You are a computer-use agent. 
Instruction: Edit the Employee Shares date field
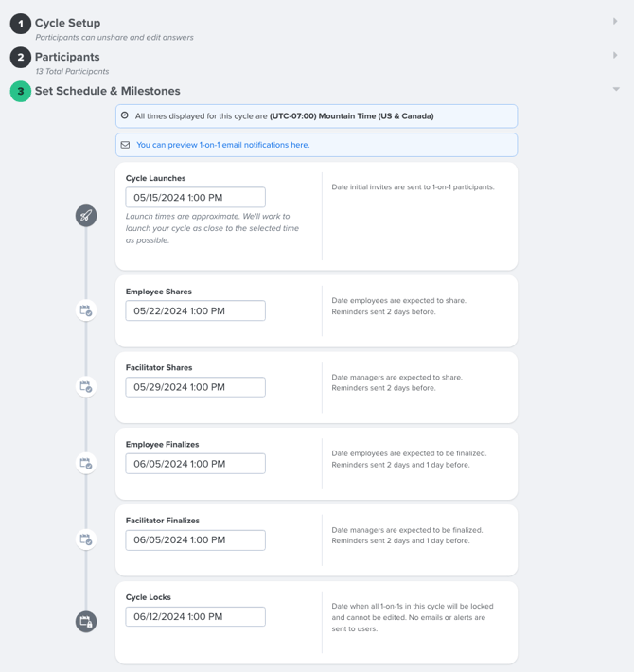click(195, 310)
